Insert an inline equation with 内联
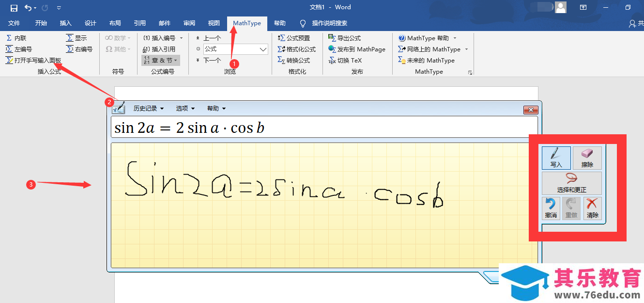Screen dimensions: 644x303 point(16,38)
